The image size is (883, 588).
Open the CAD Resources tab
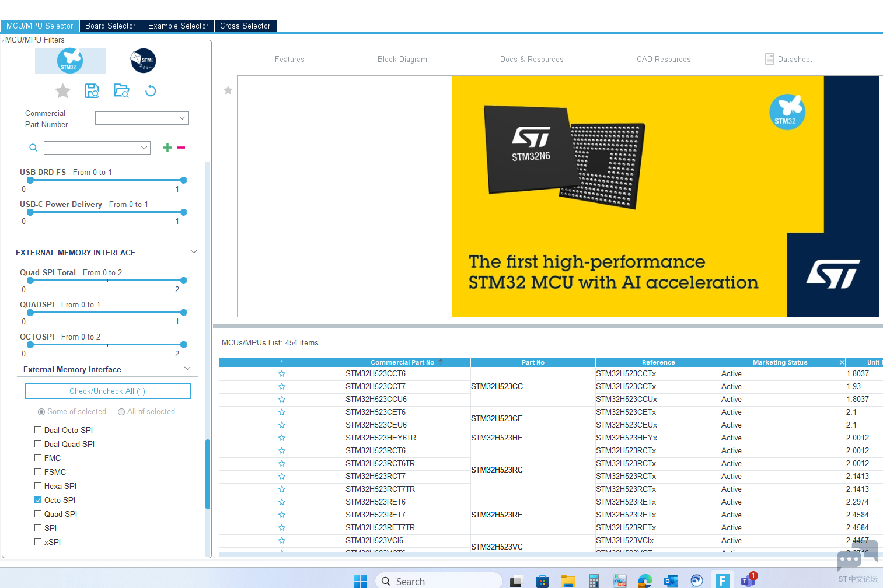664,60
